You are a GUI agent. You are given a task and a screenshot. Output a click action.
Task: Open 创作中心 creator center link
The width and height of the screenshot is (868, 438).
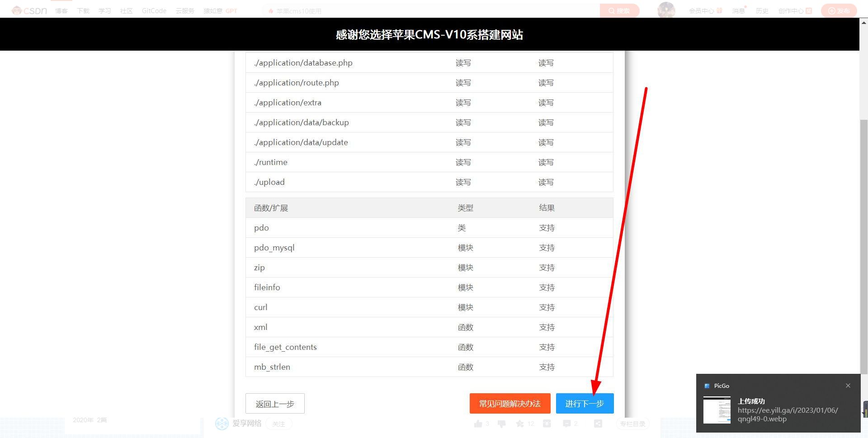tap(795, 11)
